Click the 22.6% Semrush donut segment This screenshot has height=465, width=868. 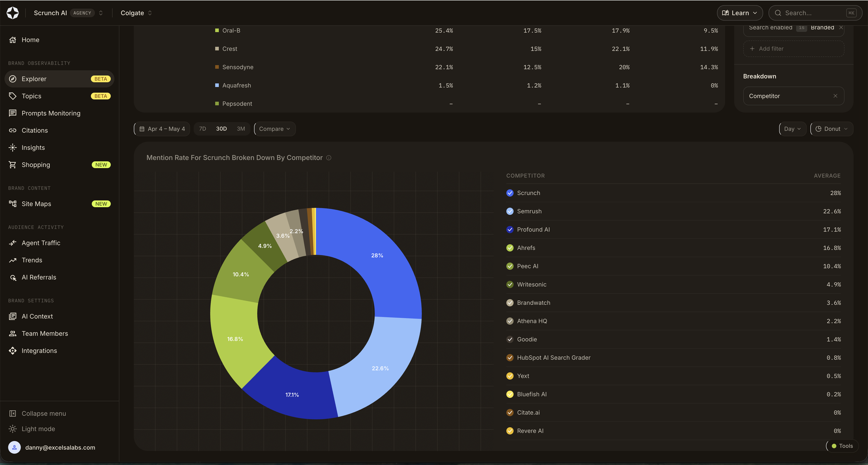(x=380, y=369)
